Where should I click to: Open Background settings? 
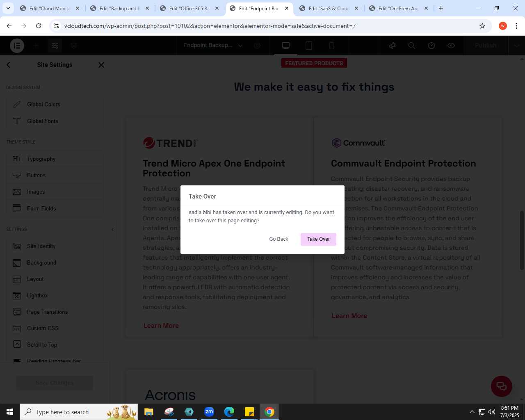point(55,262)
